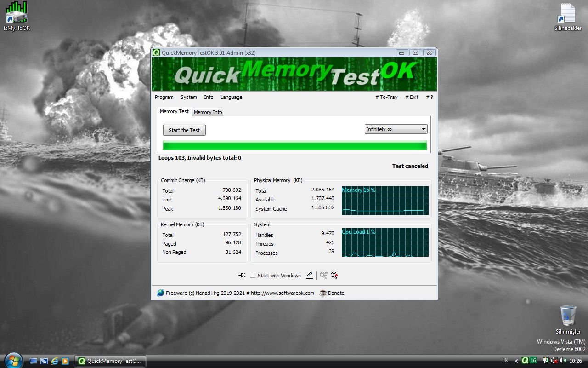Screen dimensions: 588x368
Task: Click the QuickMemoryTestOK Q tray icon
Action: (525, 361)
